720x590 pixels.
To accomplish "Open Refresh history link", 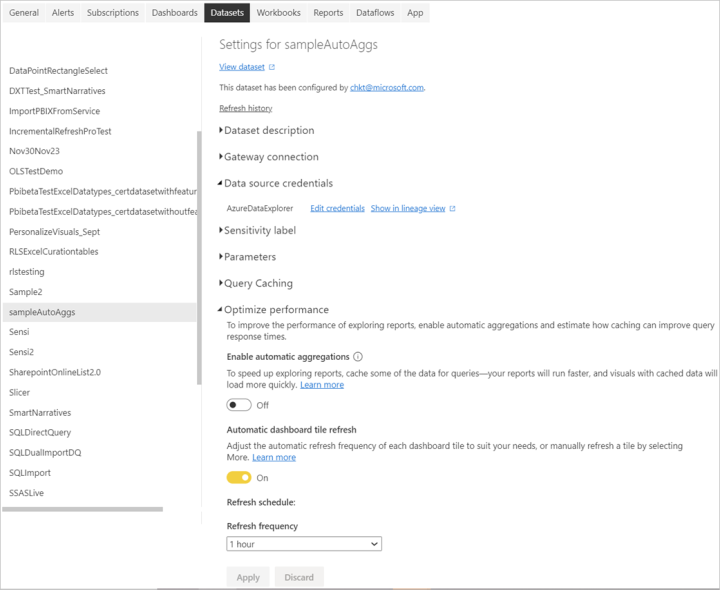I will [246, 108].
